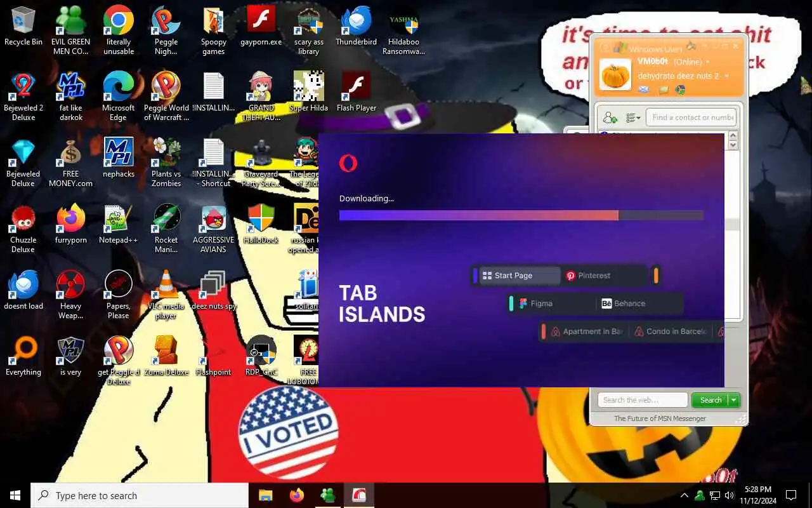The height and width of the screenshot is (508, 812).
Task: Open the doesnt load Thunderbird shortcut
Action: click(23, 291)
